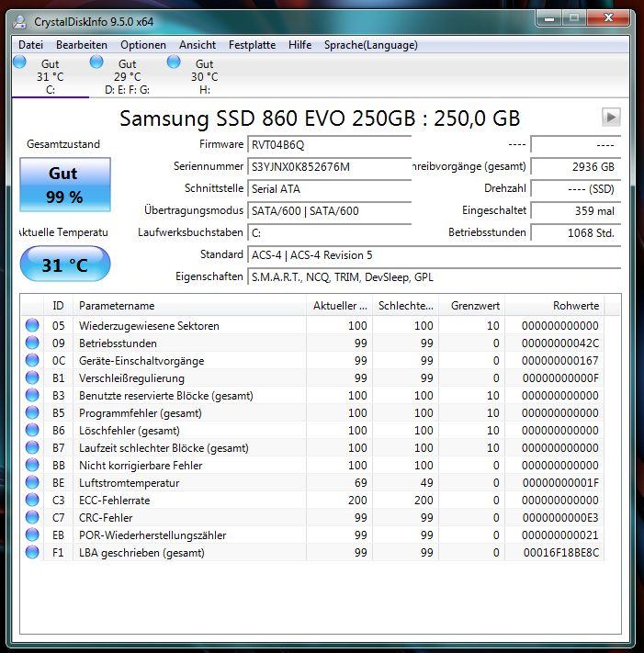Open the Festplatte menu
The width and height of the screenshot is (644, 653).
252,45
